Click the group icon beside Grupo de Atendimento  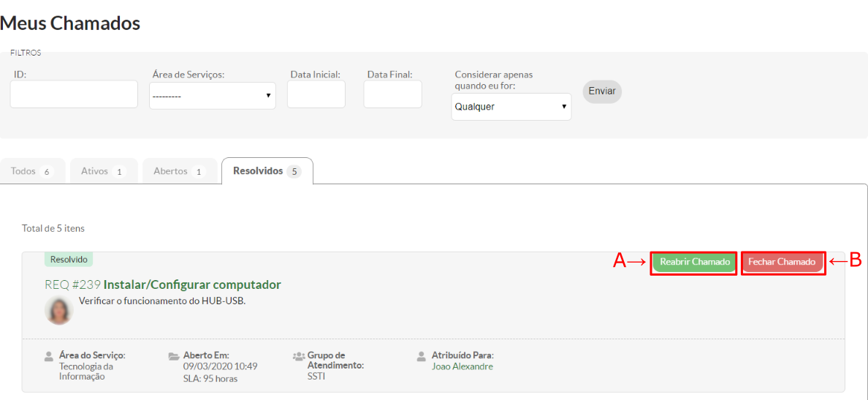tap(298, 356)
